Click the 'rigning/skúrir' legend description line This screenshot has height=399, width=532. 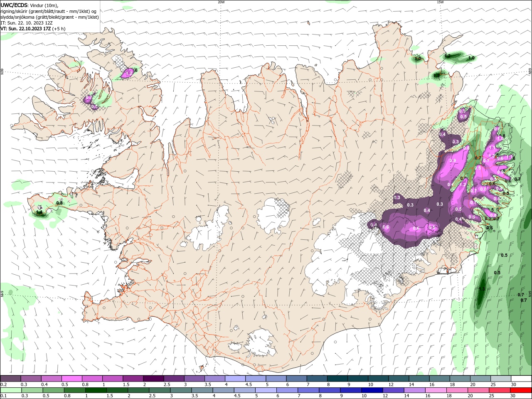click(49, 11)
